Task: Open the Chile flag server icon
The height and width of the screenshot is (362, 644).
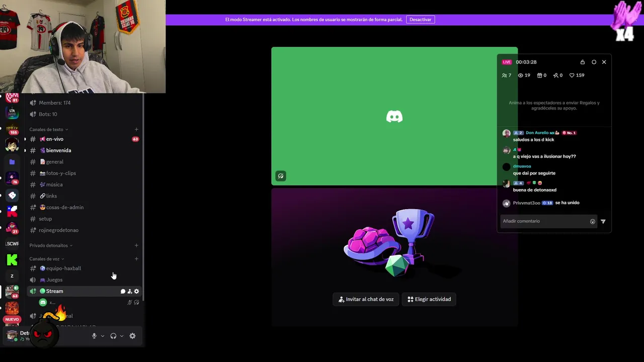Action: point(12,211)
